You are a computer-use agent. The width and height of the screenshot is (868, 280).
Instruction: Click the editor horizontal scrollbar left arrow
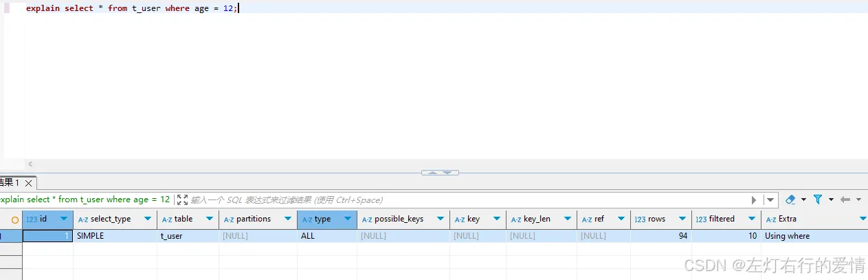point(30,164)
